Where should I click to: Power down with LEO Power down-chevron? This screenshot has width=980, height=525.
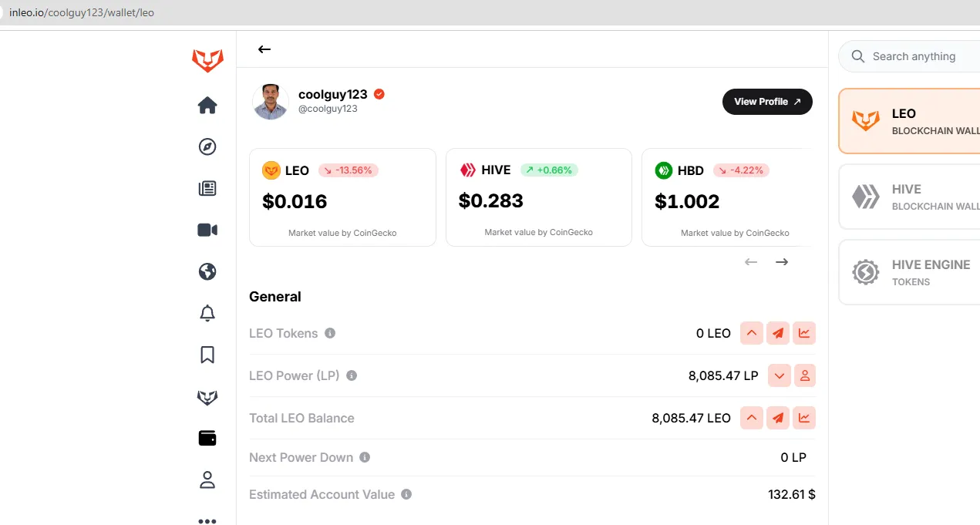click(780, 375)
